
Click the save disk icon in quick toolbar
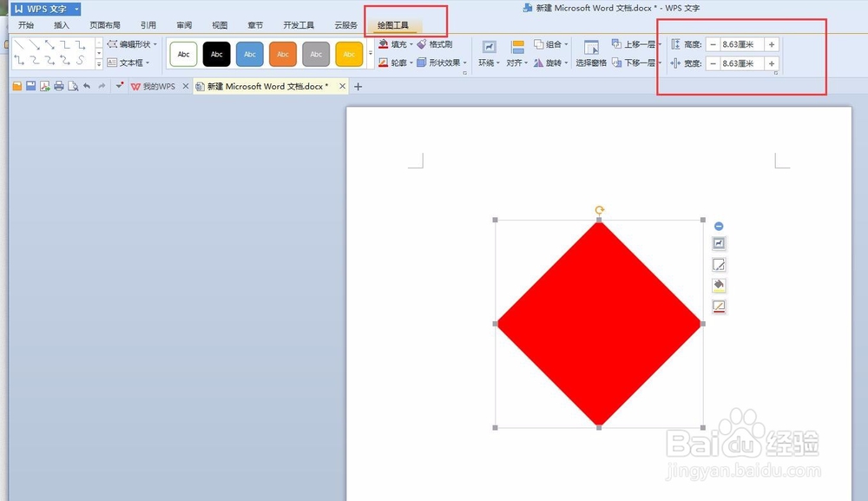31,86
